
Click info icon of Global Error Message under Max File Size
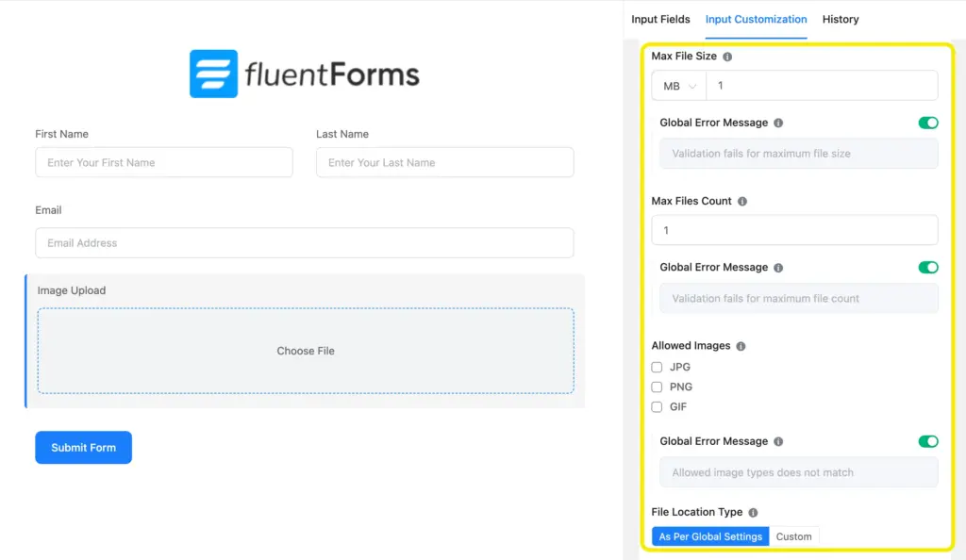tap(778, 124)
